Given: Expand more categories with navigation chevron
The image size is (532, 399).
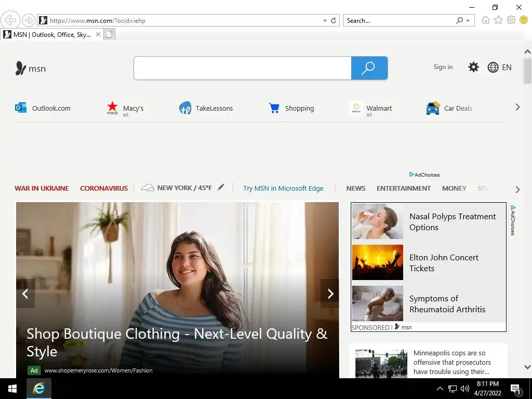Looking at the screenshot, I should click(517, 190).
